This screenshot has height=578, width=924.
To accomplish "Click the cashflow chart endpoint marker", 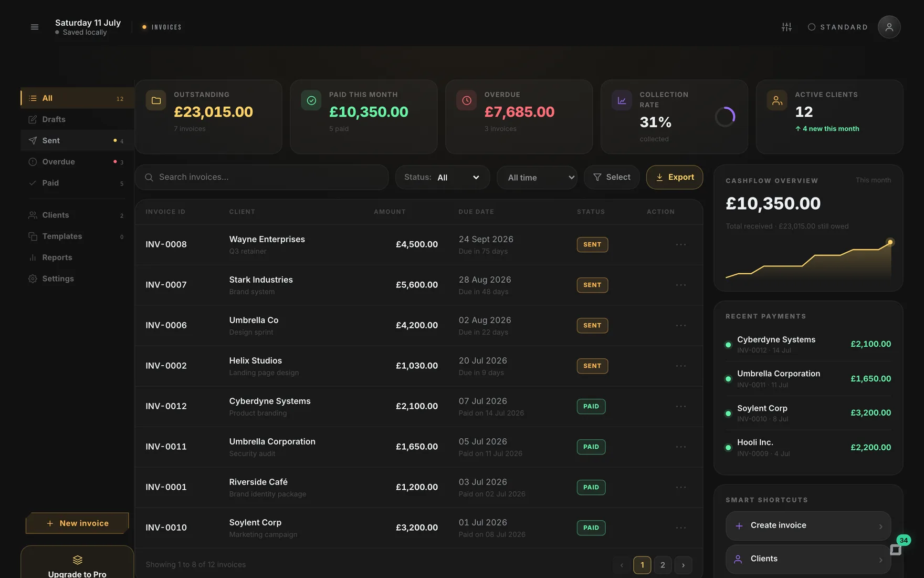I will [x=890, y=242].
